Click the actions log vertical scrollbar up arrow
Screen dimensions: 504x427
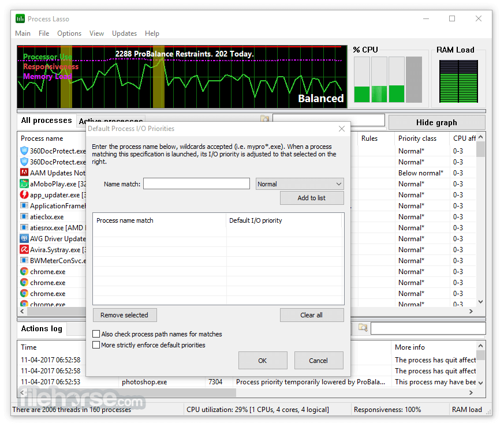(480, 346)
